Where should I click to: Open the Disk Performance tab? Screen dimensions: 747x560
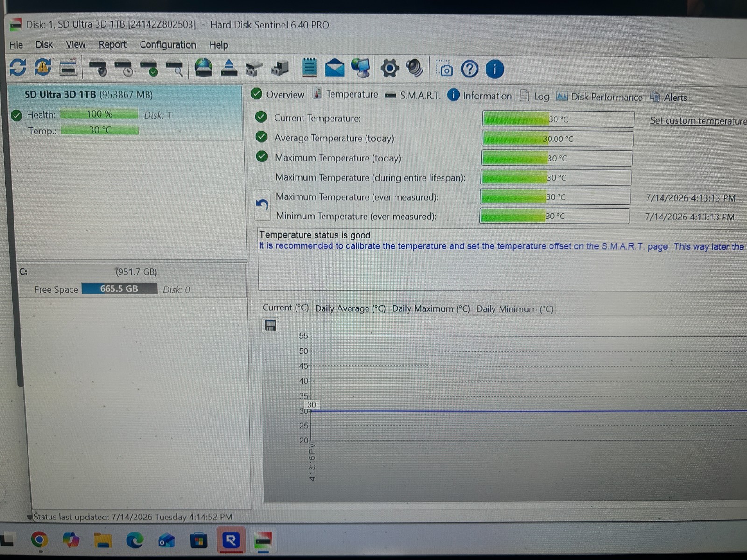click(x=599, y=97)
